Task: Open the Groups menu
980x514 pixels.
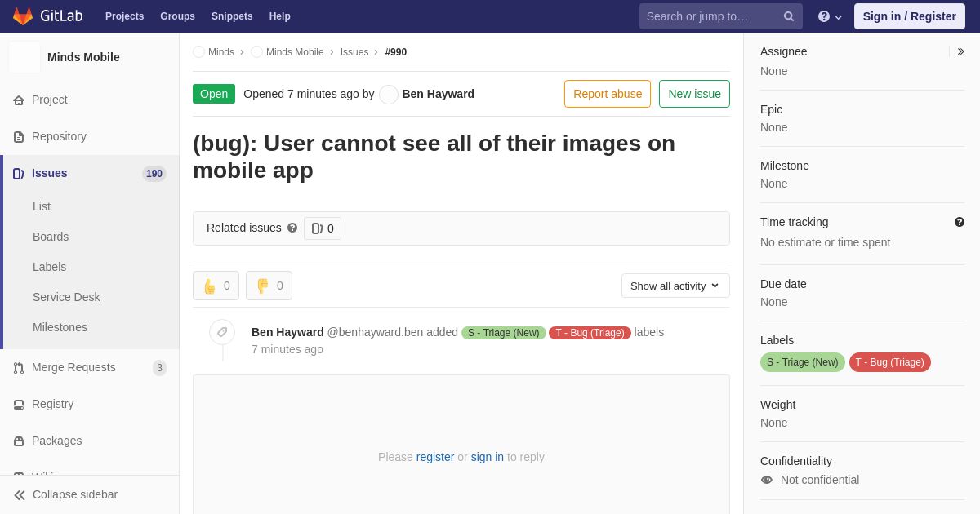Action: 177,16
